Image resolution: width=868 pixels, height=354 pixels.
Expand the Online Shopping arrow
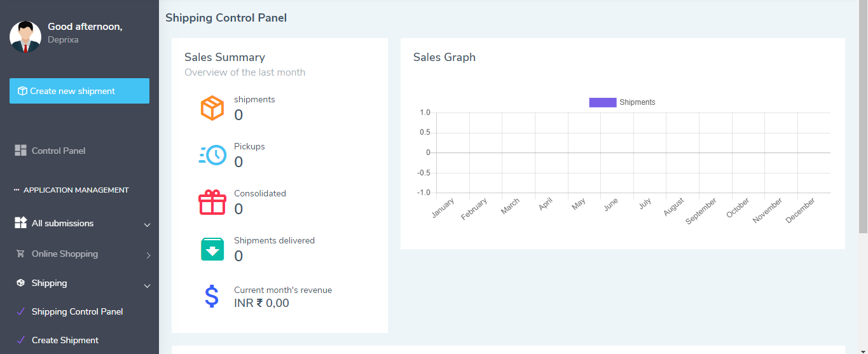pos(148,255)
